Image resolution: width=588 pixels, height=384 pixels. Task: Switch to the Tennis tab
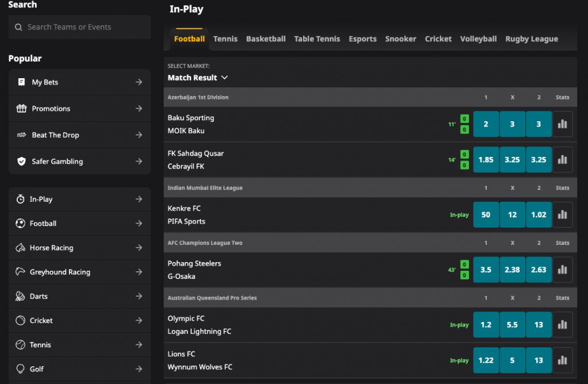[x=225, y=39]
